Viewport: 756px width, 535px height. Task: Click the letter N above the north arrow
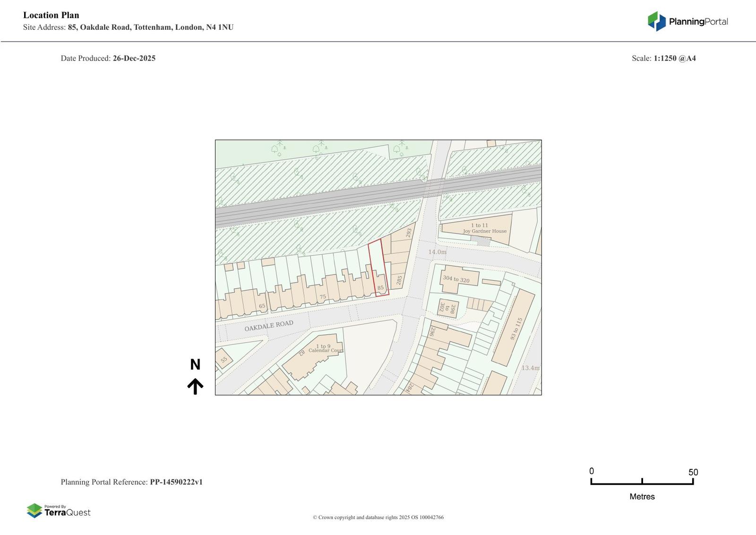[195, 364]
